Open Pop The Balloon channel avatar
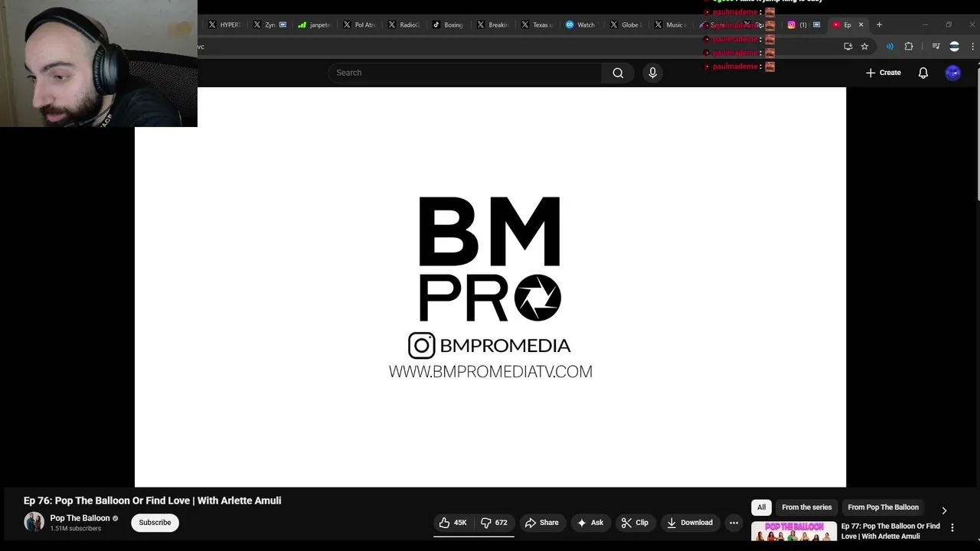 [x=34, y=522]
